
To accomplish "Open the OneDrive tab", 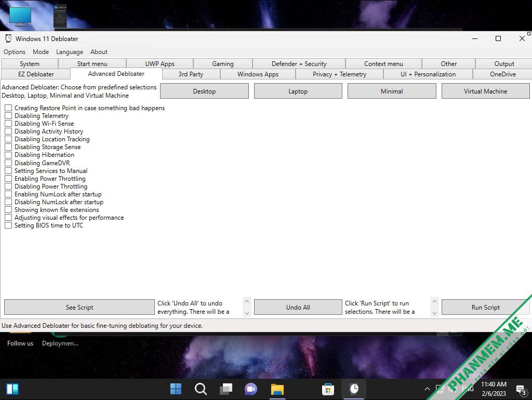I will (x=503, y=74).
